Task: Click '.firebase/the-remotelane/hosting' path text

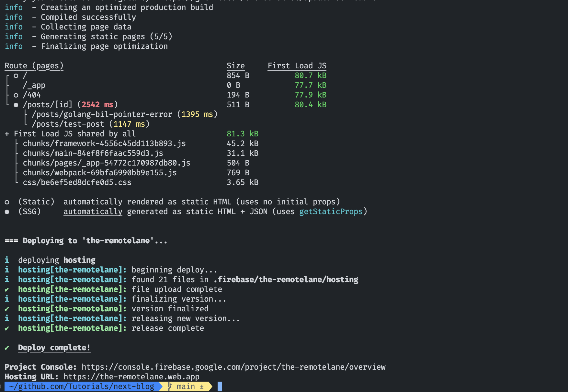Action: 286,279
